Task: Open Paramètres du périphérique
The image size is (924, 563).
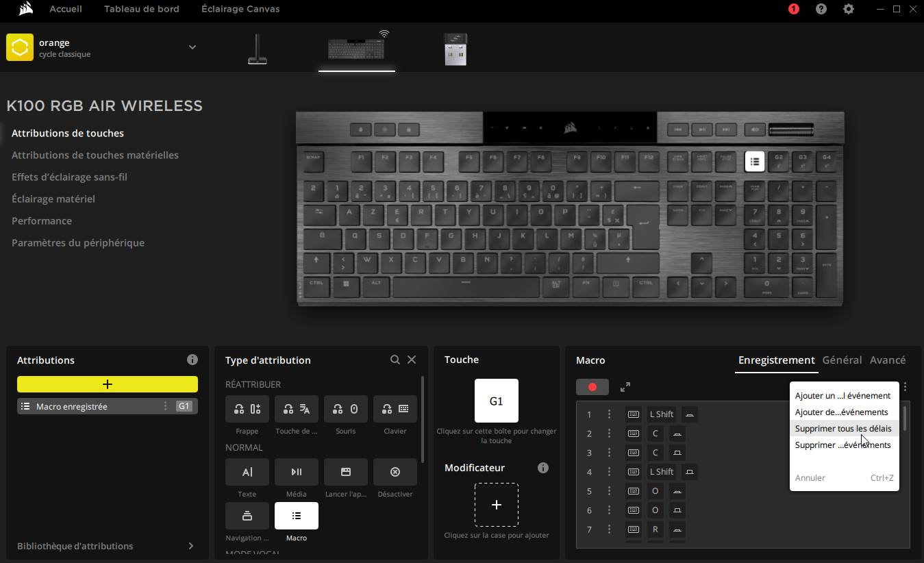Action: [78, 242]
